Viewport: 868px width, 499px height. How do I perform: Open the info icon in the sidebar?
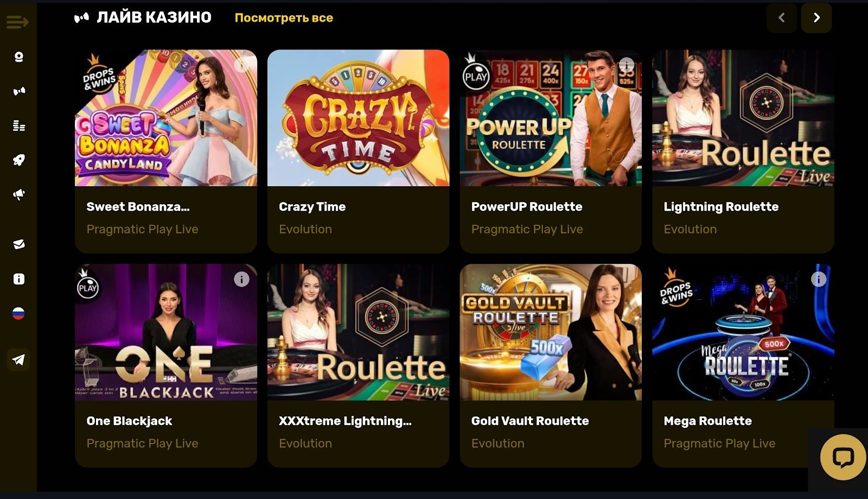19,279
